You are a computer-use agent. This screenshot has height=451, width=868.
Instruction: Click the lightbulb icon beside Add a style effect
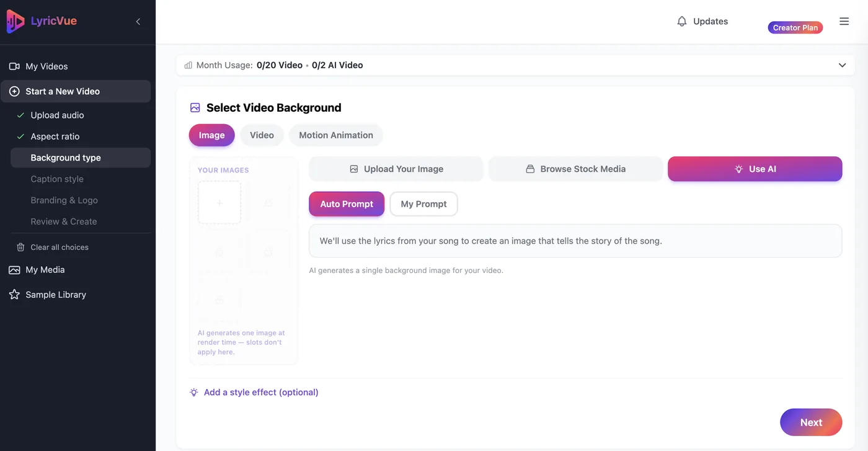(x=194, y=392)
